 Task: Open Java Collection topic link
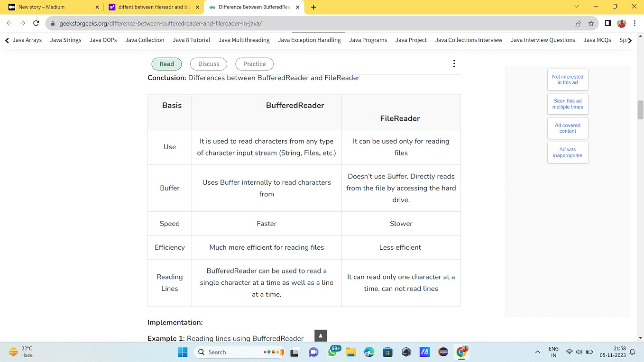click(145, 40)
